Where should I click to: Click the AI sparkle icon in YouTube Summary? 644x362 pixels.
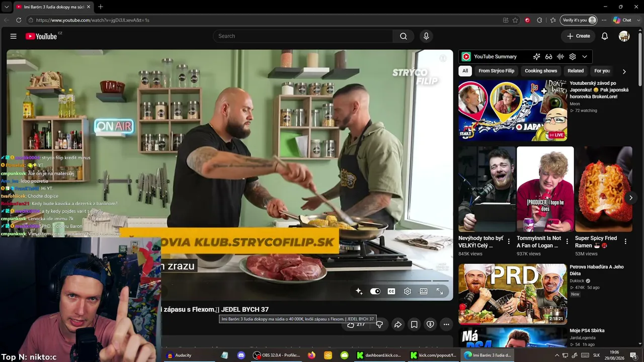(x=537, y=57)
